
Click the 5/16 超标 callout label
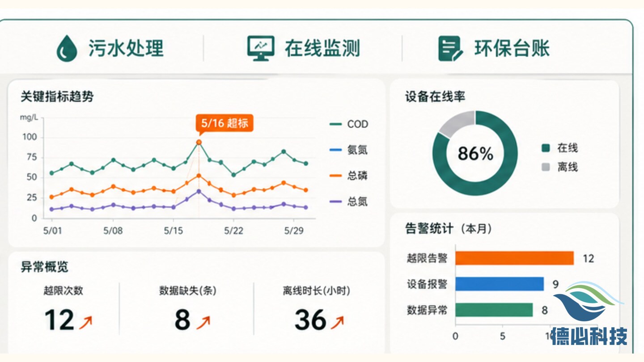click(225, 123)
